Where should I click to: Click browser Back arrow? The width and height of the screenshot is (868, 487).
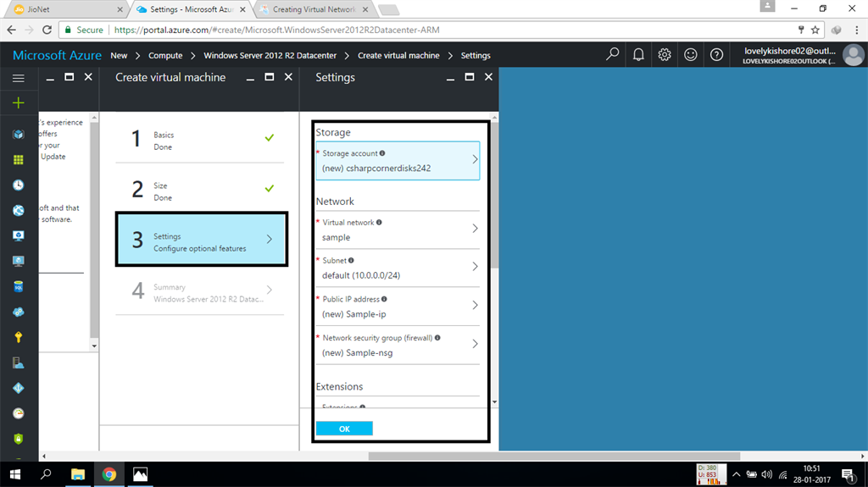[12, 30]
